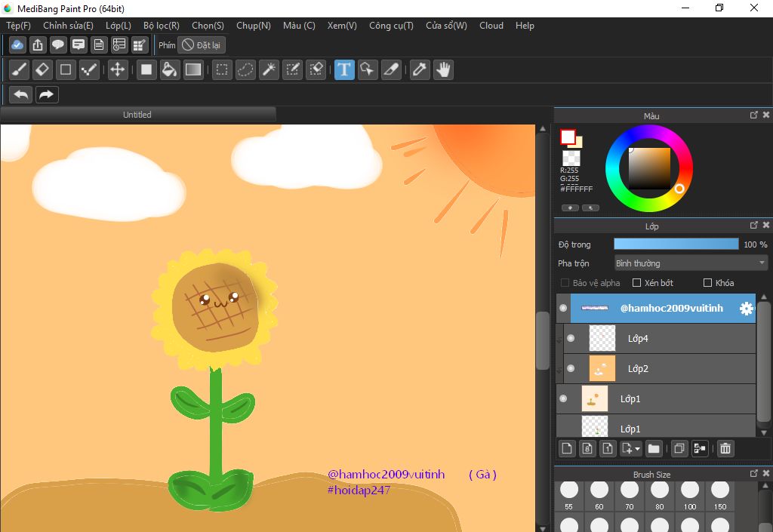Select the Brush tool
773x532 pixels.
(x=19, y=69)
